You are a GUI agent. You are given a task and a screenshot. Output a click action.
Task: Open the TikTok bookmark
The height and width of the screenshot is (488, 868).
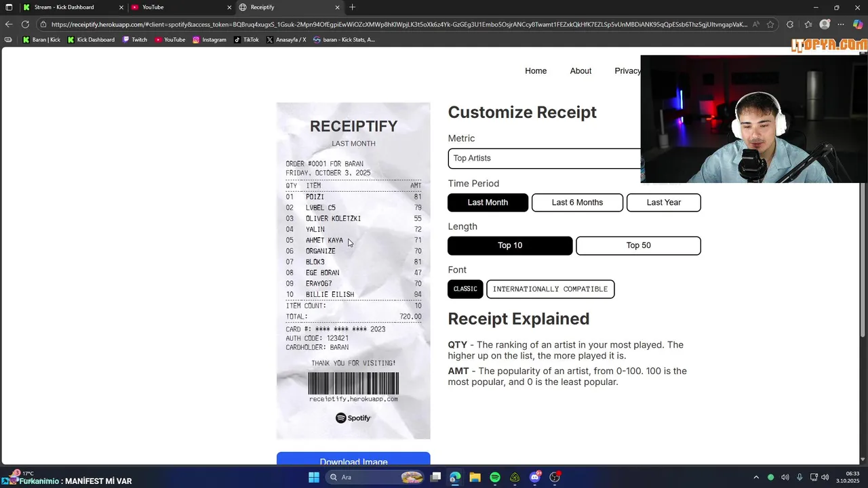click(246, 39)
